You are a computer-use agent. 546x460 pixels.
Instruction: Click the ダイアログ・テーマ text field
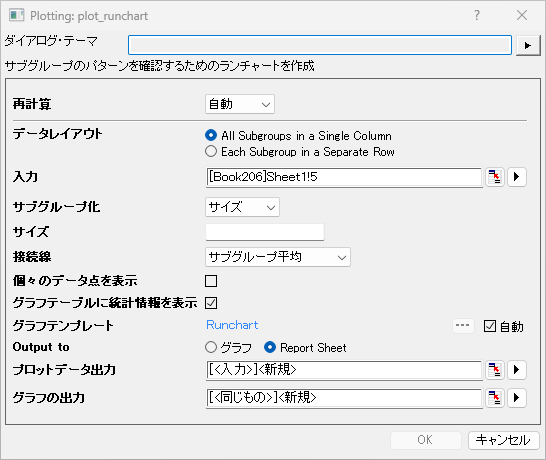320,45
